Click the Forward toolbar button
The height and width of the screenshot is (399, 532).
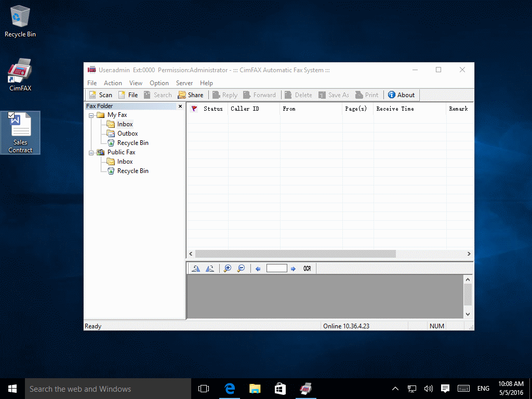tap(260, 95)
